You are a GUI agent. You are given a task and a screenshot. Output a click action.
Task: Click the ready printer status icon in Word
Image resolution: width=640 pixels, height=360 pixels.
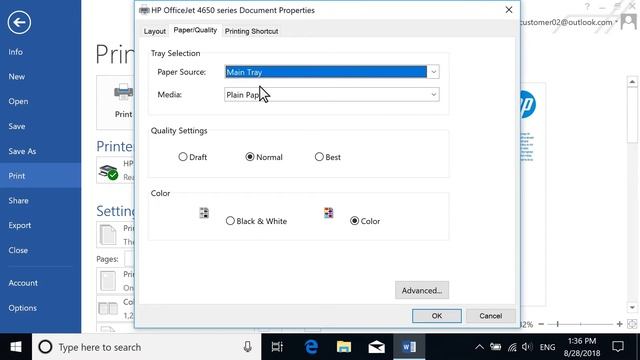109,172
